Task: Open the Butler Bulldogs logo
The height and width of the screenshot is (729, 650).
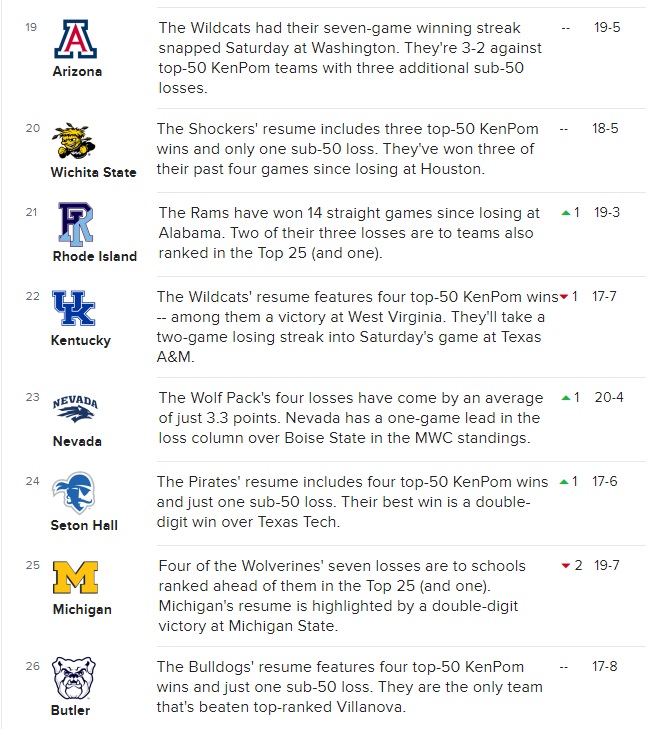Action: [73, 678]
